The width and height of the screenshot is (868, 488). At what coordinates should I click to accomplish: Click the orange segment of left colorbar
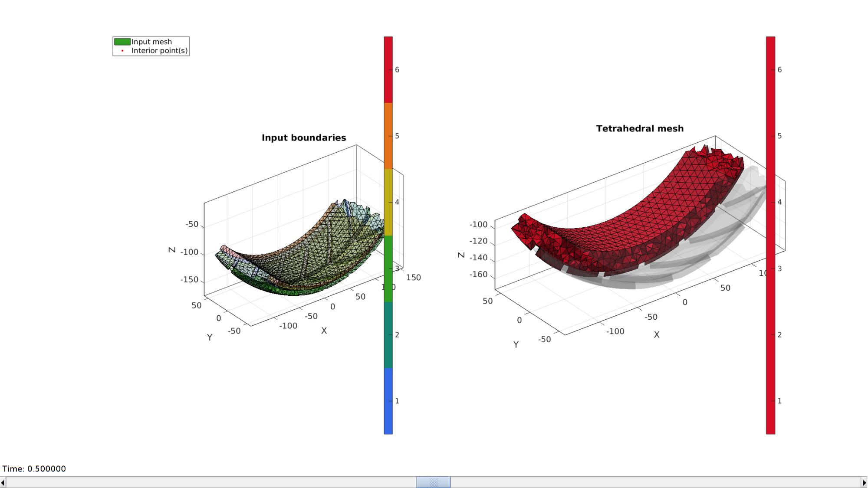pyautogui.click(x=388, y=136)
